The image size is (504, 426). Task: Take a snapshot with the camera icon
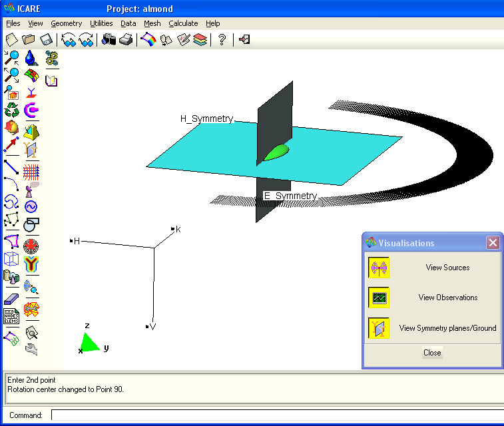pos(109,40)
